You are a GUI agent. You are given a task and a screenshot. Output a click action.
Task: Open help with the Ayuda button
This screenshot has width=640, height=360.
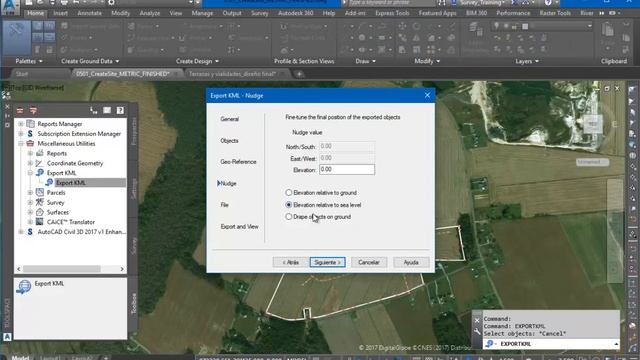pos(411,262)
